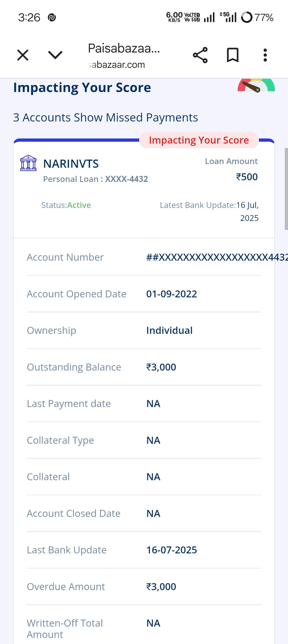Tap the Overdue Amount ₹3,000 value
288x644 pixels.
coord(161,587)
